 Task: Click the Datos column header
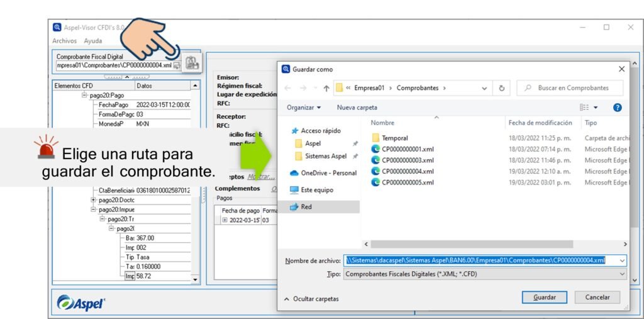[163, 86]
